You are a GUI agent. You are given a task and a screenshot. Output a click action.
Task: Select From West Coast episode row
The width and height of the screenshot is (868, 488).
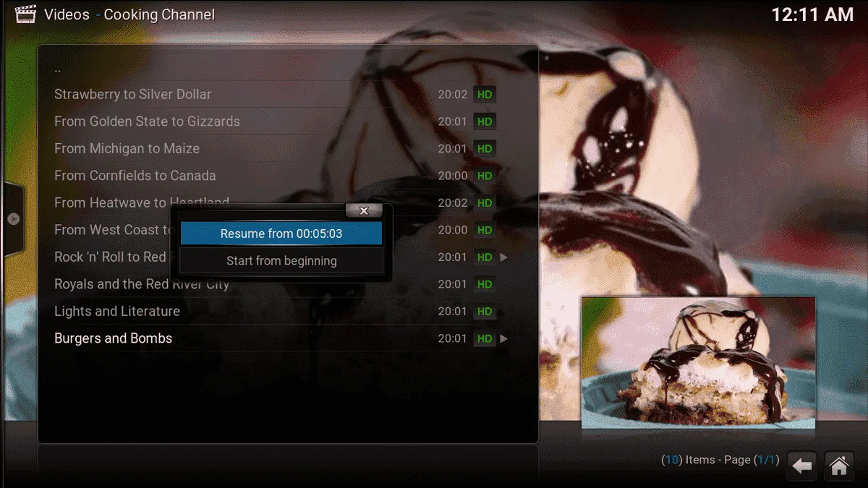[x=288, y=230]
